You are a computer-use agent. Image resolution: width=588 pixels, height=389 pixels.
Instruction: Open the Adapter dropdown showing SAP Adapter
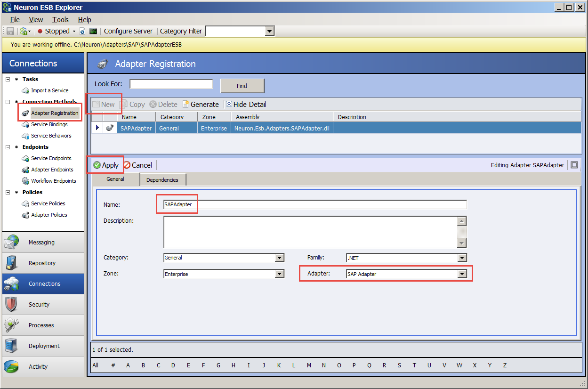pos(462,274)
